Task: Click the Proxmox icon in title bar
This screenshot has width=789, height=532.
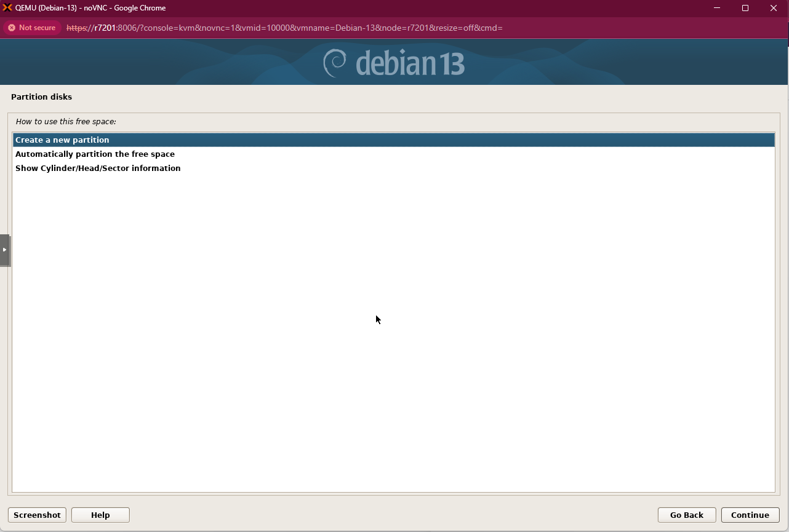Action: (x=7, y=8)
